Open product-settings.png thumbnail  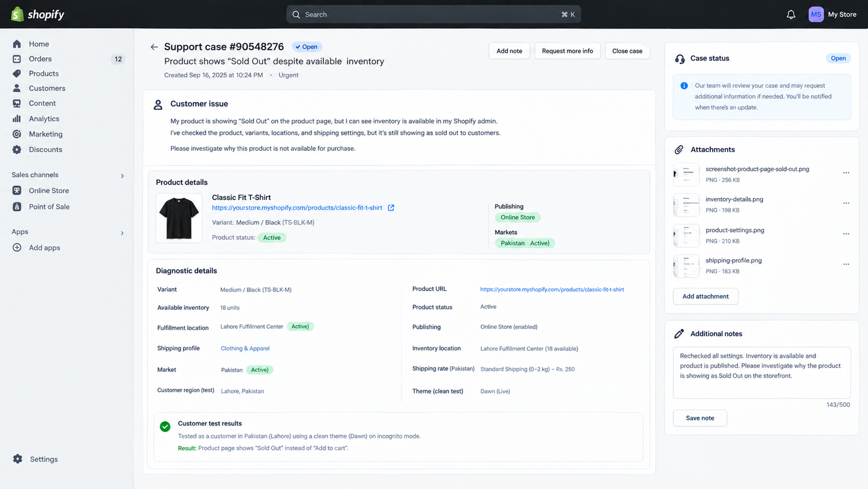pos(686,235)
